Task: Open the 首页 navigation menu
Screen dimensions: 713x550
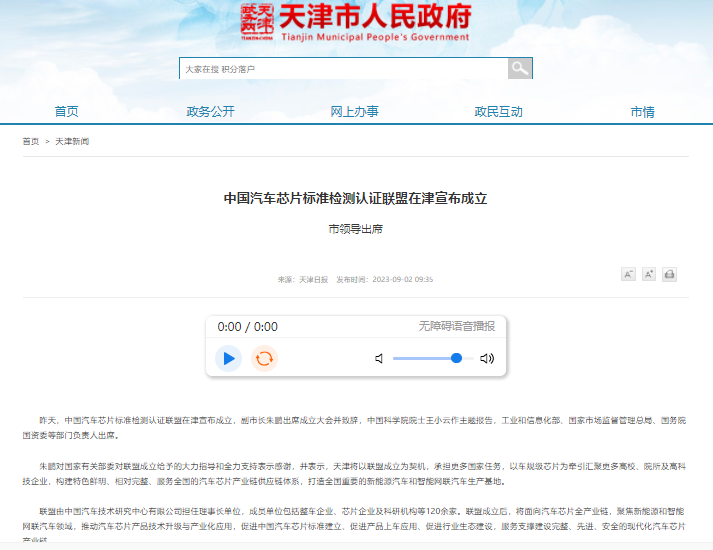Action: (66, 111)
